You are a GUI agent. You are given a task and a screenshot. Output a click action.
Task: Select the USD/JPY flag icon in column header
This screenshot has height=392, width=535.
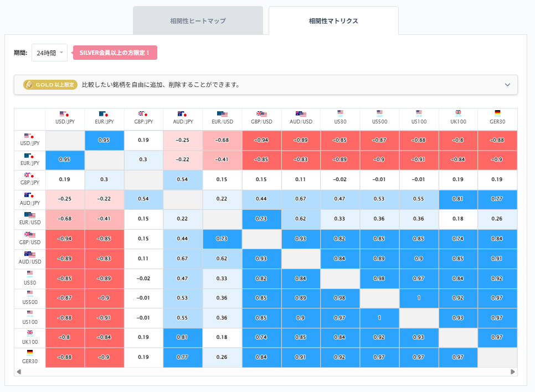click(x=65, y=114)
